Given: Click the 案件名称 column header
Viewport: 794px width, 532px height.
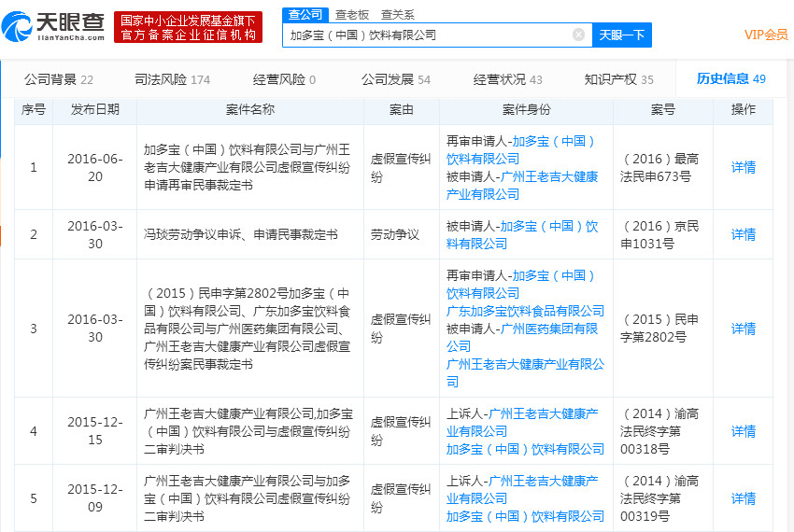Looking at the screenshot, I should tap(250, 109).
